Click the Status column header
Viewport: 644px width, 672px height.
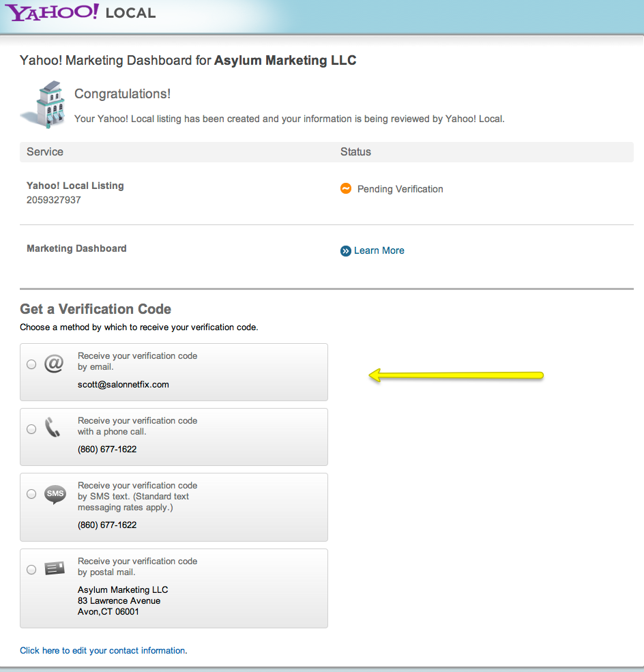click(355, 152)
